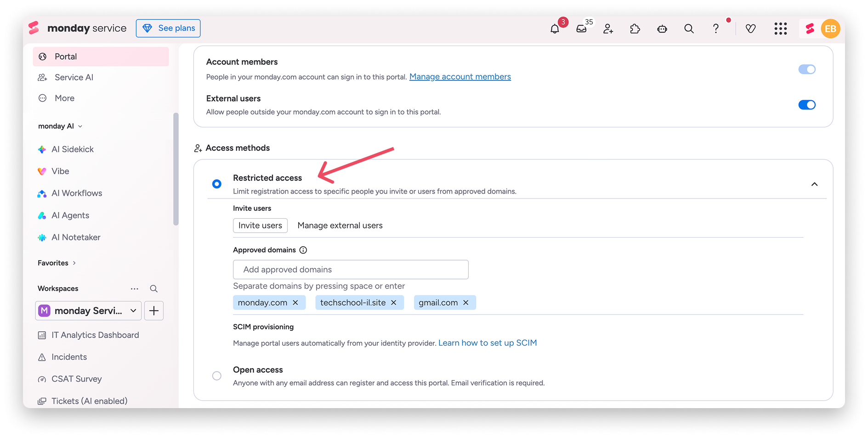Click the EB profile avatar
868x438 pixels.
830,28
